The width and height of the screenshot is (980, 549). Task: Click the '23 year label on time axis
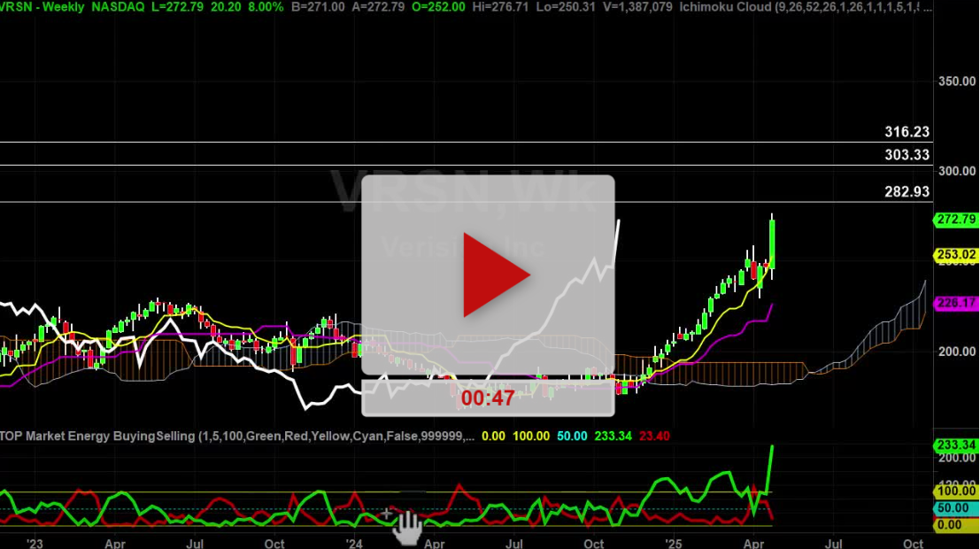click(35, 544)
